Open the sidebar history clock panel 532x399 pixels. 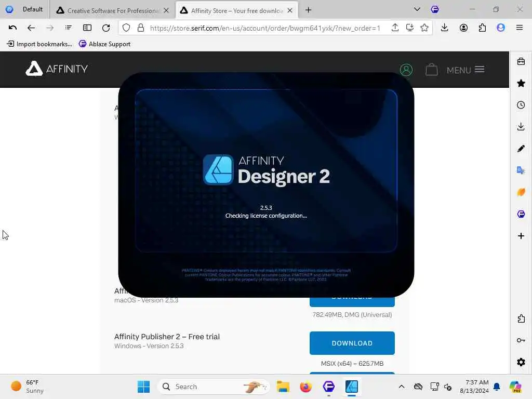tap(521, 105)
